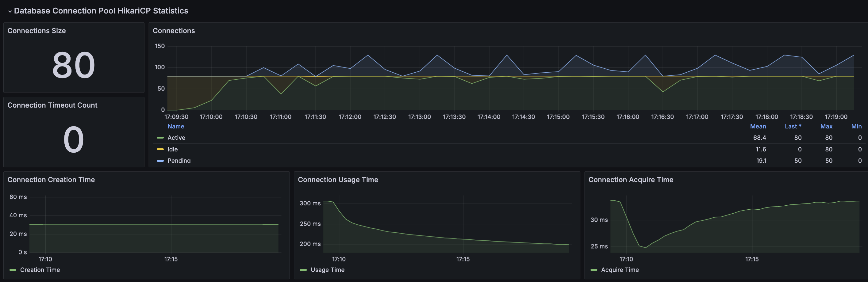Click the Pending mean value 19.1

pos(761,161)
